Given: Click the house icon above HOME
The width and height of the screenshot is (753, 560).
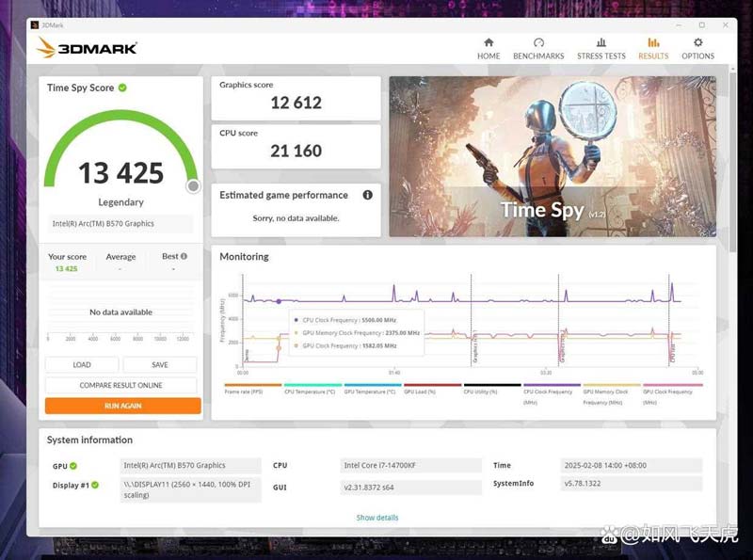Looking at the screenshot, I should pos(489,42).
